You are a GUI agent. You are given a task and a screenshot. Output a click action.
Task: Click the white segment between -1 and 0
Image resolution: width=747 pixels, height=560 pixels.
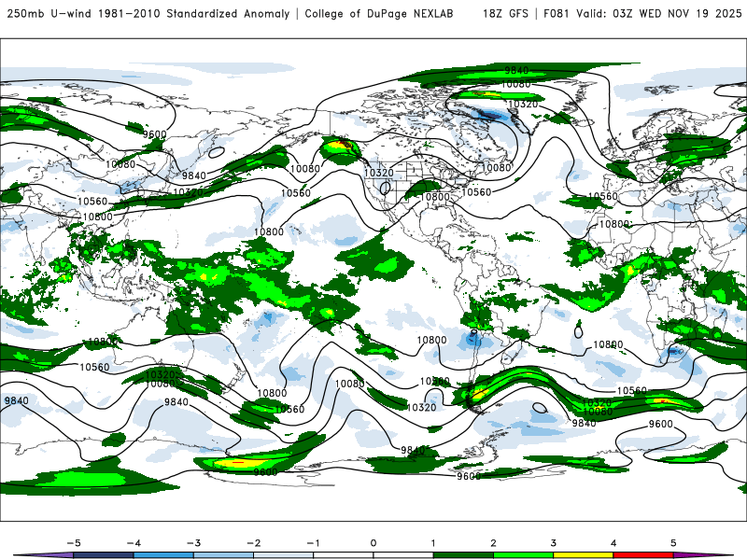pos(344,555)
